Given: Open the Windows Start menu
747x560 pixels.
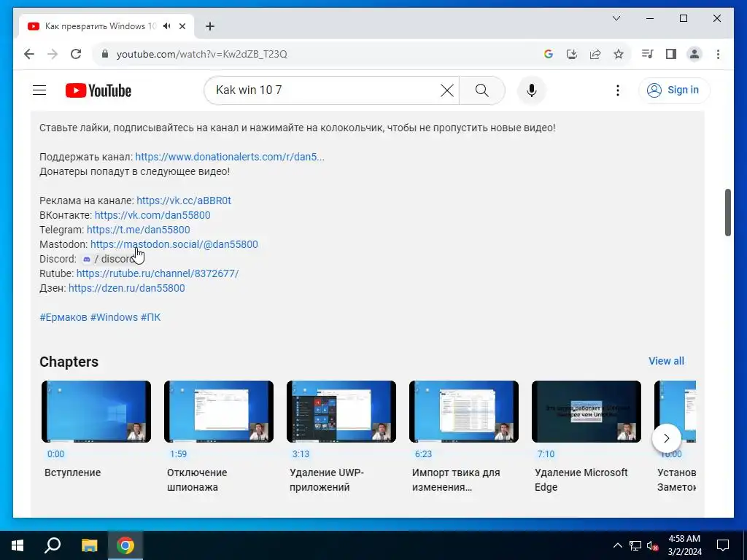Looking at the screenshot, I should [18, 545].
